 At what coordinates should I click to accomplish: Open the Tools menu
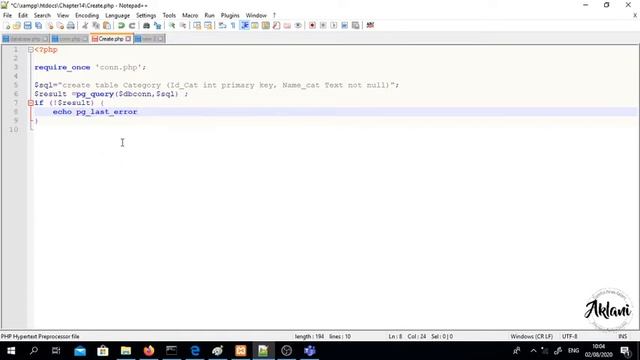[169, 16]
